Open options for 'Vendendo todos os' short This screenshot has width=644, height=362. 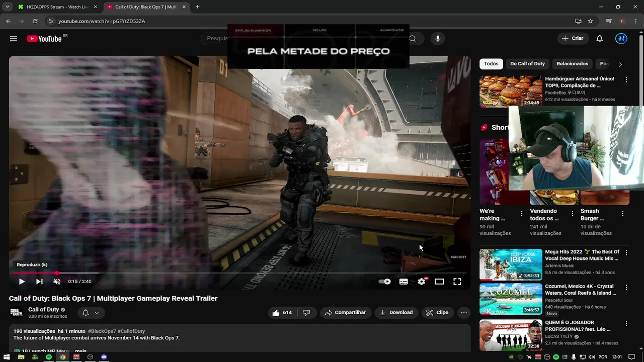(572, 214)
